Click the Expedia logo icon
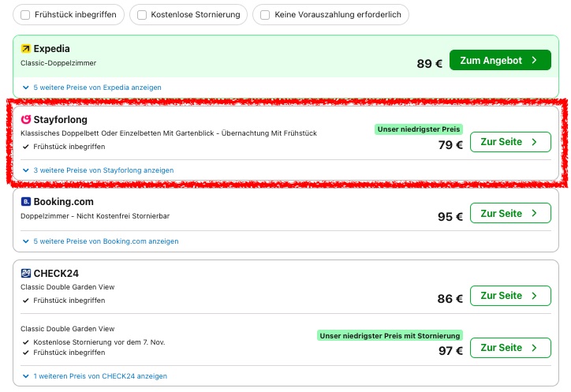Screen dimensions: 571x392 (x=26, y=48)
